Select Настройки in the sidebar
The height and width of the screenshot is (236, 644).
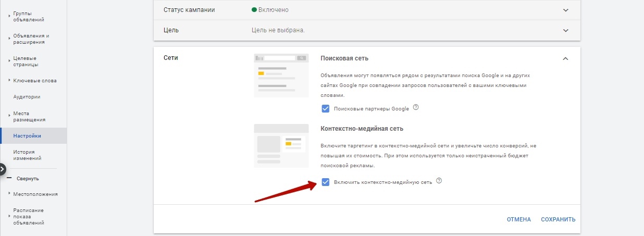point(27,136)
